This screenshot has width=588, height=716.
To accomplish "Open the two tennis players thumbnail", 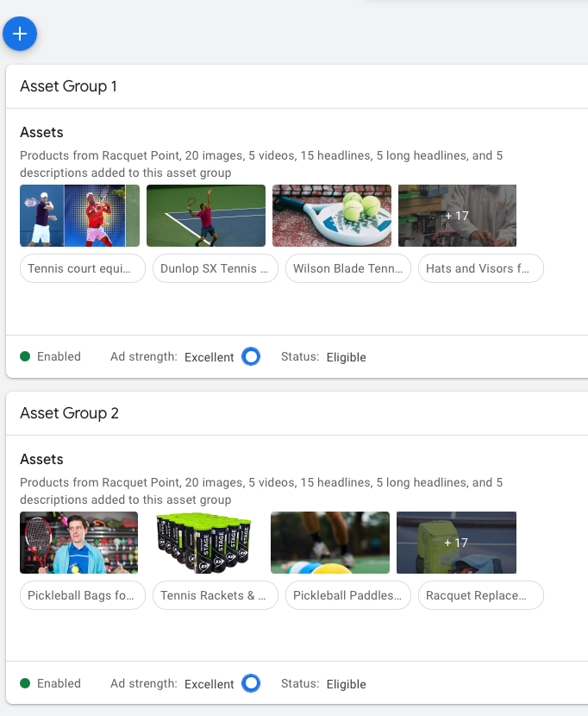I will click(x=79, y=216).
